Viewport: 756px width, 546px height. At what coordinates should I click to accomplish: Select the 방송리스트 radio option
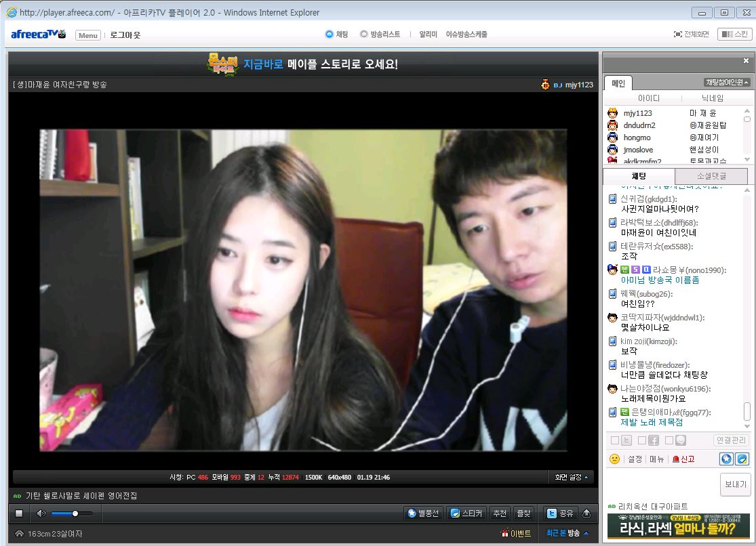(x=380, y=35)
